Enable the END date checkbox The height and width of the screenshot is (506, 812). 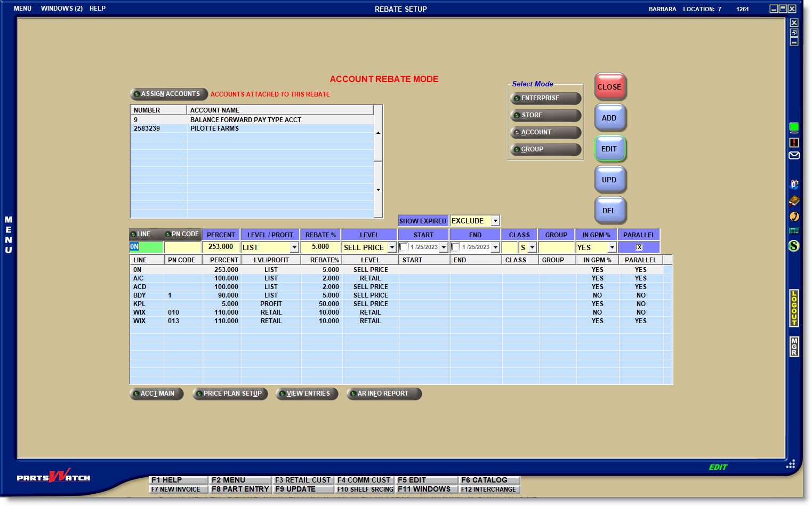pos(456,247)
